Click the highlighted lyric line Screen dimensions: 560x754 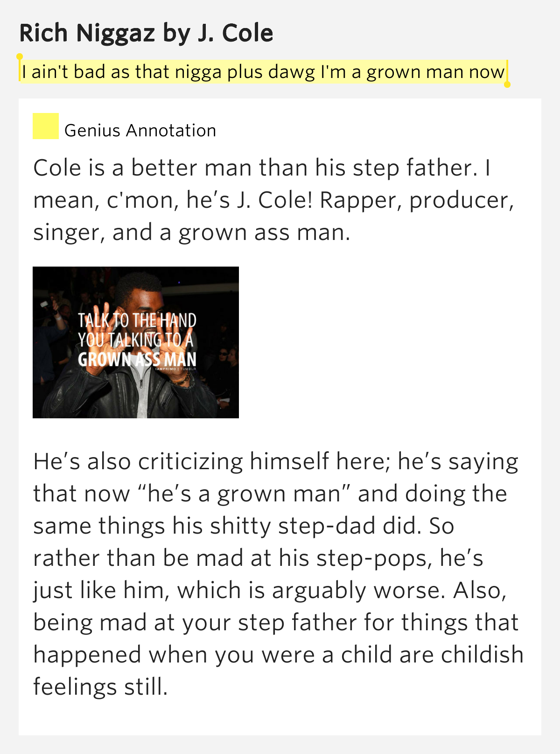tap(263, 72)
